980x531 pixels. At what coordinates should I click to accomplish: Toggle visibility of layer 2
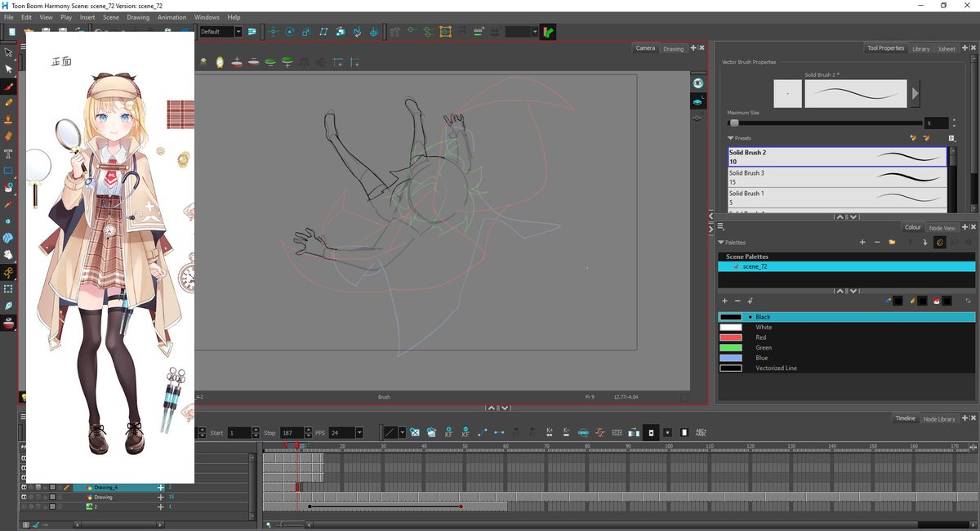(24, 506)
